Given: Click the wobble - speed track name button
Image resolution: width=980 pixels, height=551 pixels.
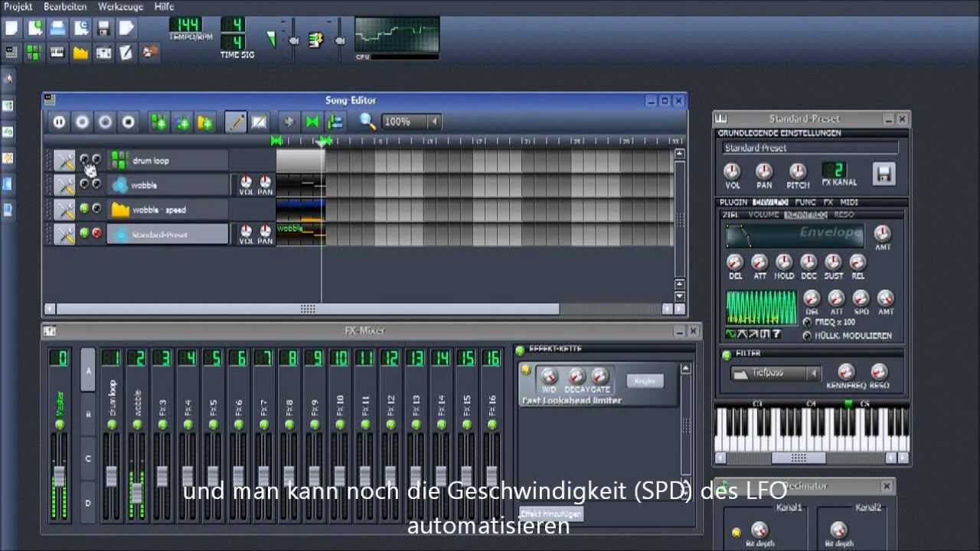Looking at the screenshot, I should [168, 210].
